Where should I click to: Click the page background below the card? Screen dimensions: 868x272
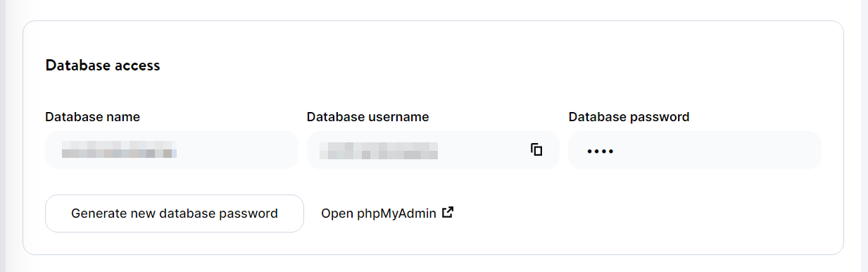[x=433, y=264]
